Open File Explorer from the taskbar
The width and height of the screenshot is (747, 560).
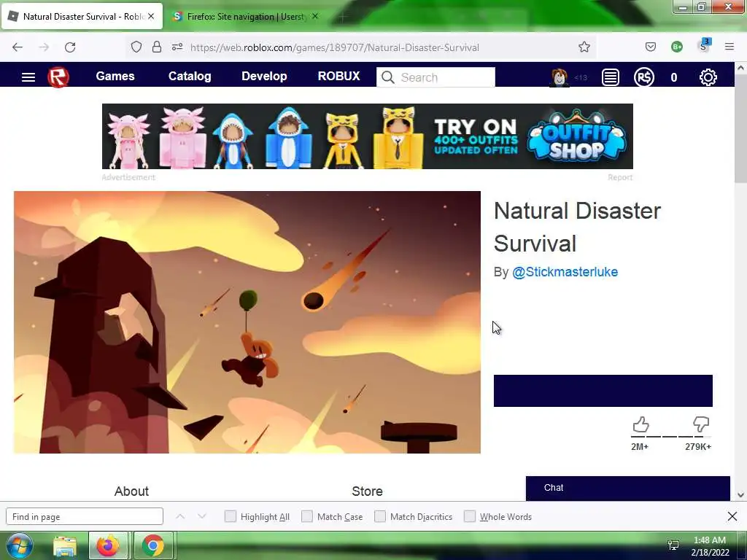[65, 545]
